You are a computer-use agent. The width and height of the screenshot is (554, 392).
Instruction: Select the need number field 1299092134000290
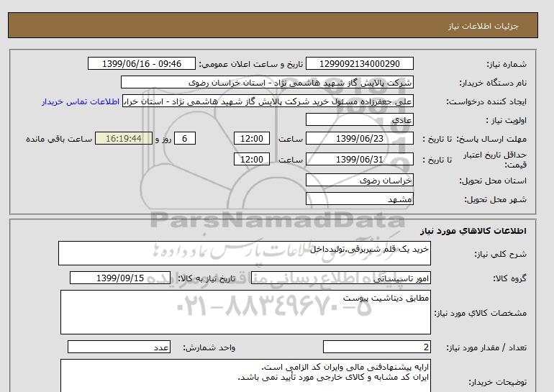359,64
